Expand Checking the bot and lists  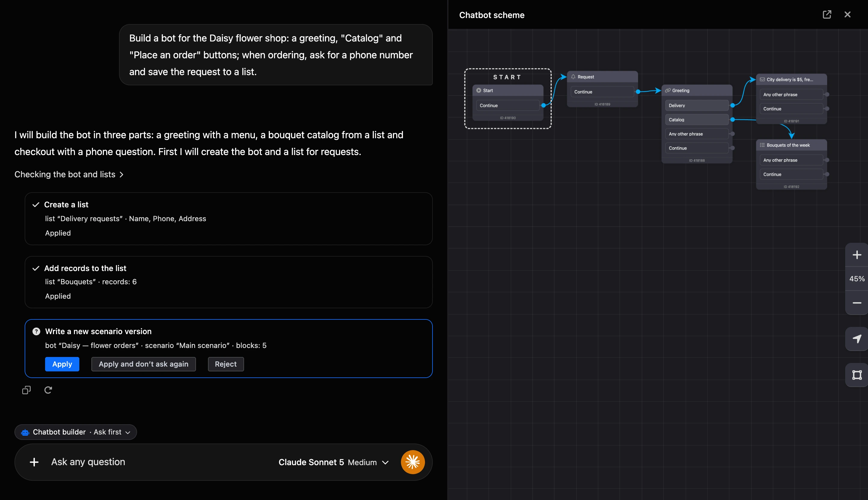(69, 175)
